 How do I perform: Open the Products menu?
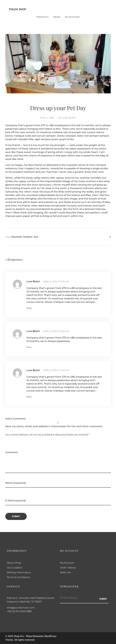point(42,17)
